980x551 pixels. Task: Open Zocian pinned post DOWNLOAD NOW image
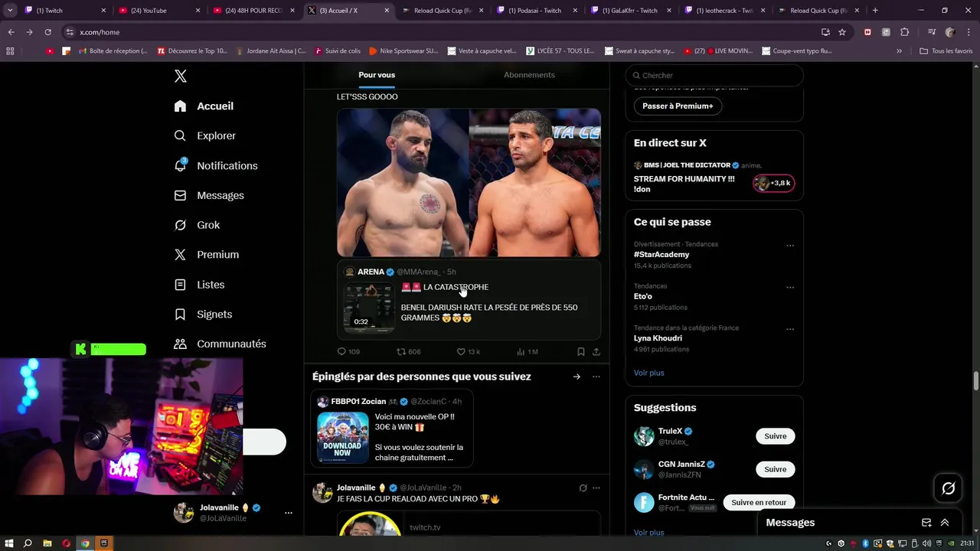[342, 438]
